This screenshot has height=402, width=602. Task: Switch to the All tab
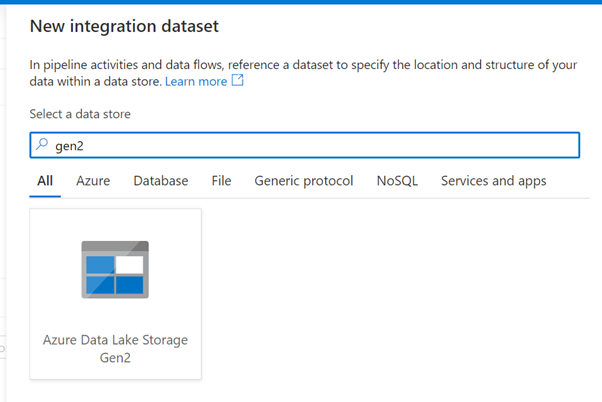click(45, 181)
